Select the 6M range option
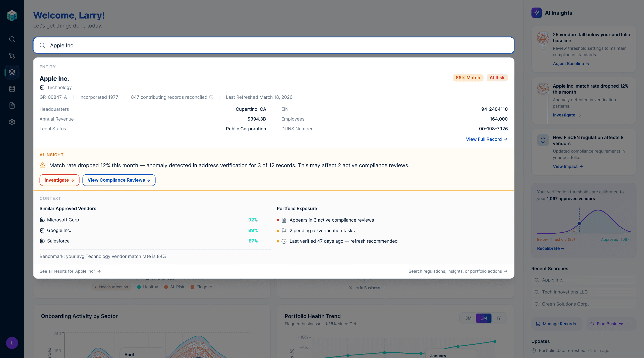Viewport: 644px width, 358px height. [x=483, y=318]
